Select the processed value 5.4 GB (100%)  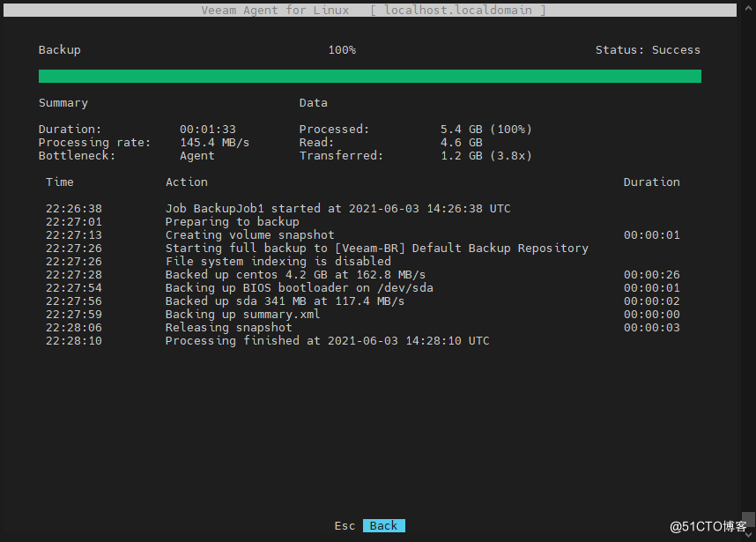(x=486, y=130)
